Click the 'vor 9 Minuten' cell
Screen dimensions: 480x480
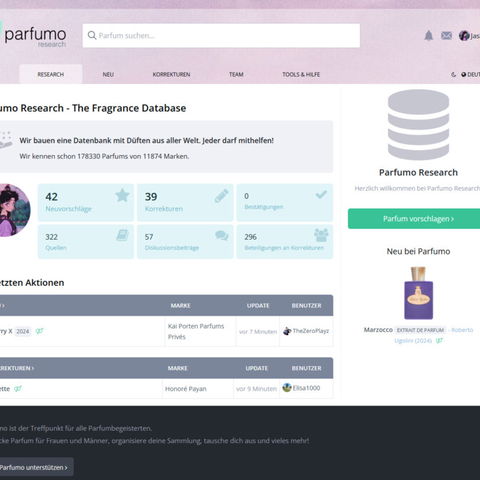tap(256, 389)
